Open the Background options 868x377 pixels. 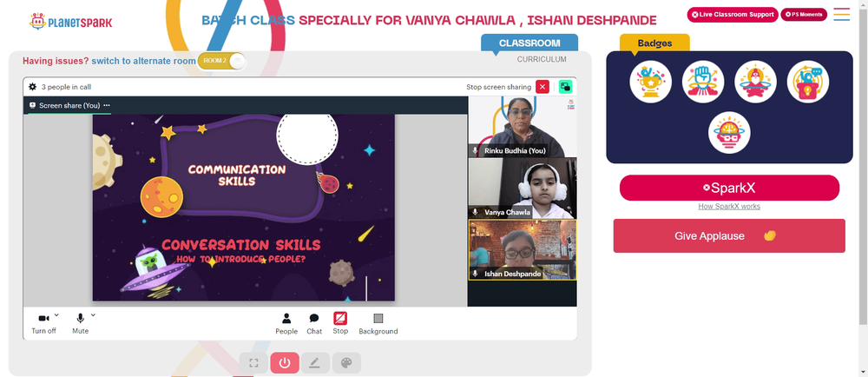378,323
